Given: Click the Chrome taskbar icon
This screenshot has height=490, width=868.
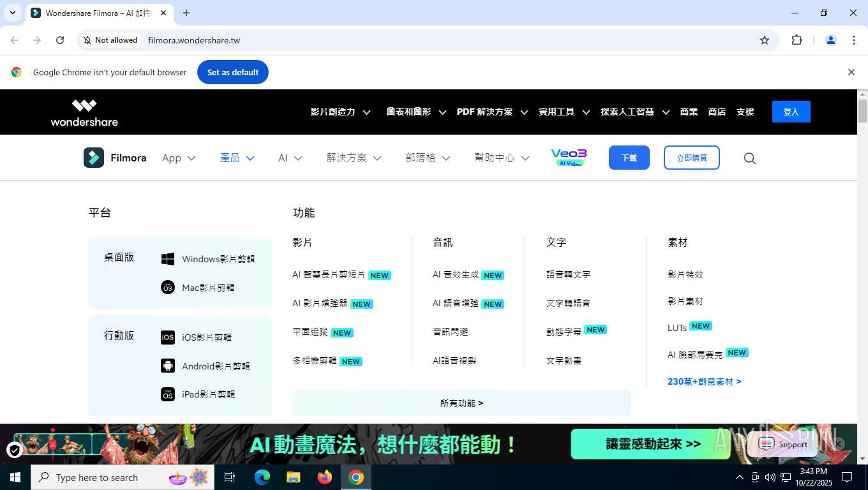Looking at the screenshot, I should (x=356, y=477).
